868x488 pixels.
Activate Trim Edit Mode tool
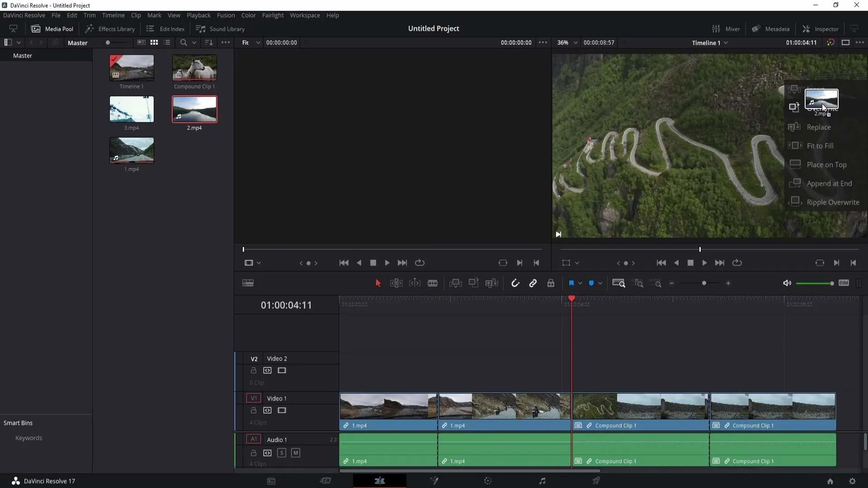point(396,283)
